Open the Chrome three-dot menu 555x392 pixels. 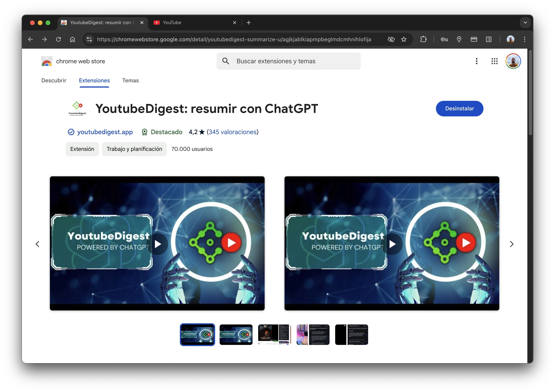pyautogui.click(x=525, y=39)
